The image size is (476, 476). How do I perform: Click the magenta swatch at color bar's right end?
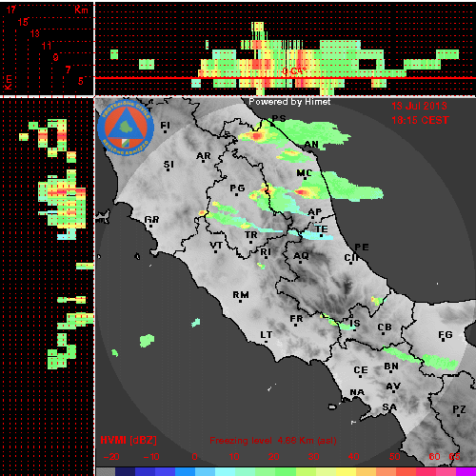tap(466, 471)
